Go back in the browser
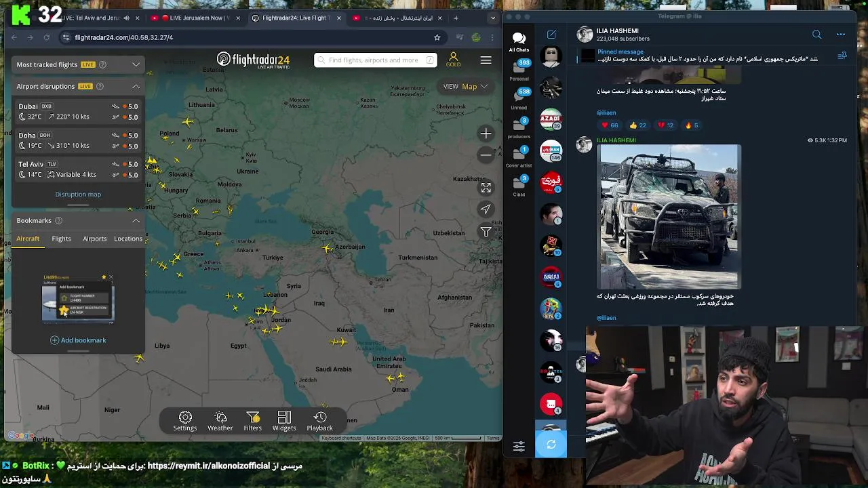Viewport: 868px width, 488px height. pos(14,37)
